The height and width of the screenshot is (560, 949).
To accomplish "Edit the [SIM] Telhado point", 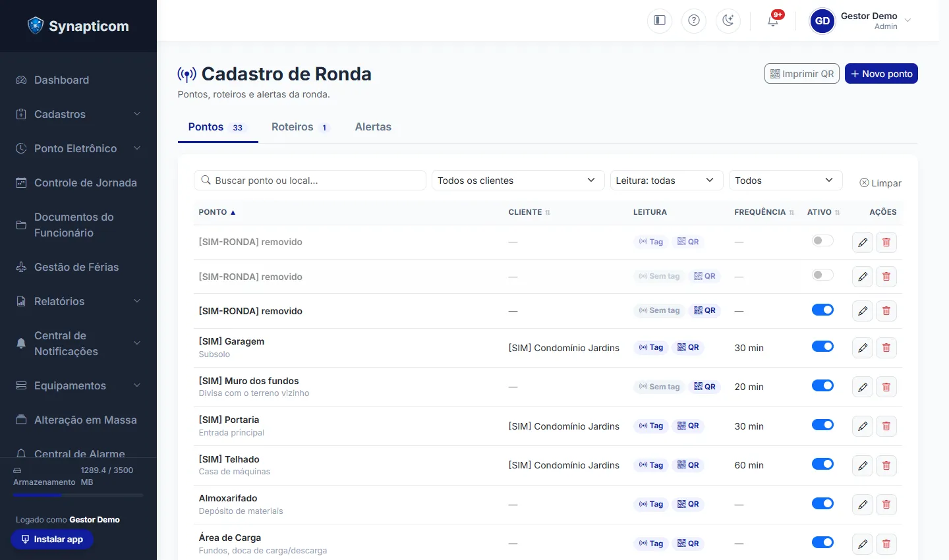I will point(863,466).
